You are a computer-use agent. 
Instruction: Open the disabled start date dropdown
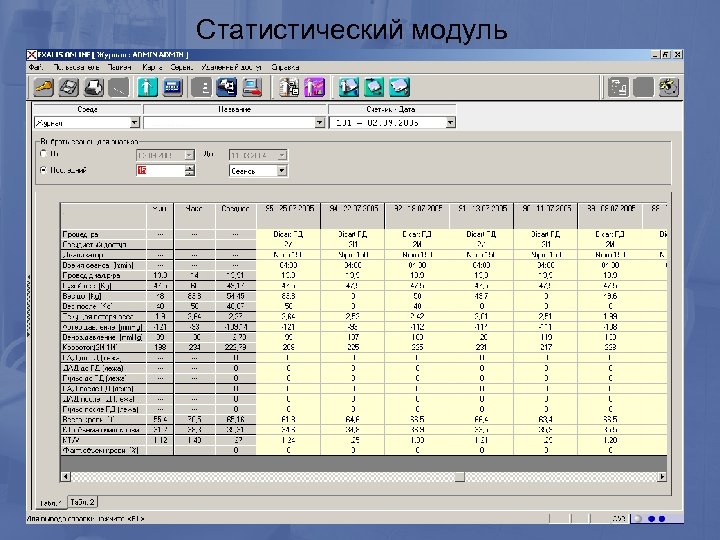point(189,155)
